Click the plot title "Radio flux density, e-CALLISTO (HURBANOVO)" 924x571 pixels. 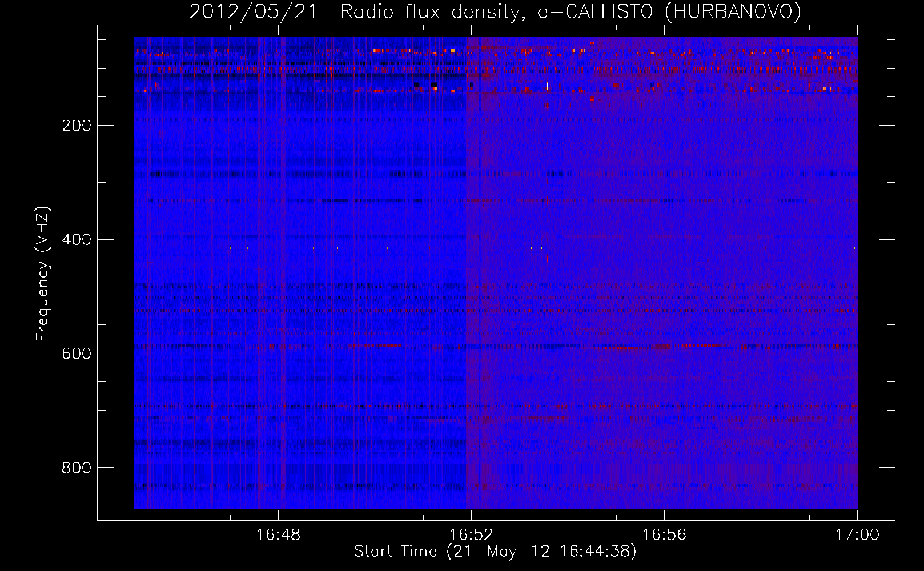pyautogui.click(x=570, y=12)
